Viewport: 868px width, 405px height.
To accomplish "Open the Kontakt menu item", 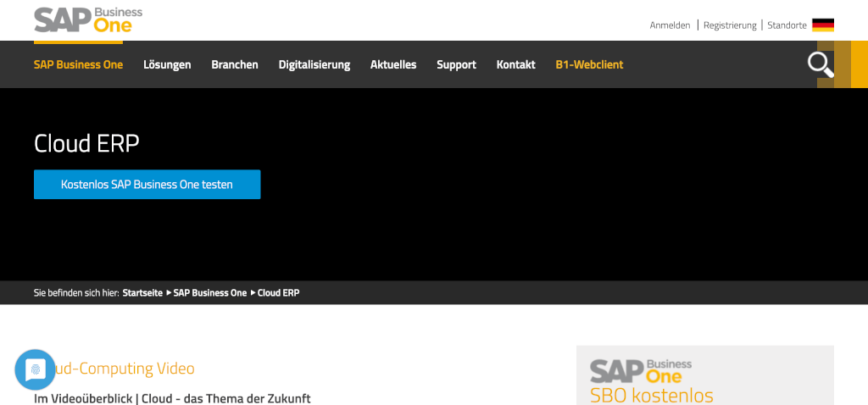I will pos(516,64).
